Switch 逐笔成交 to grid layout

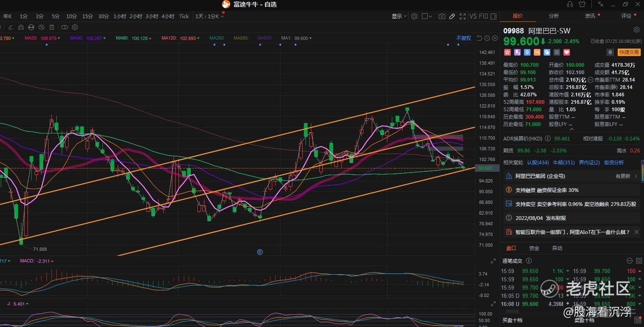point(639,261)
